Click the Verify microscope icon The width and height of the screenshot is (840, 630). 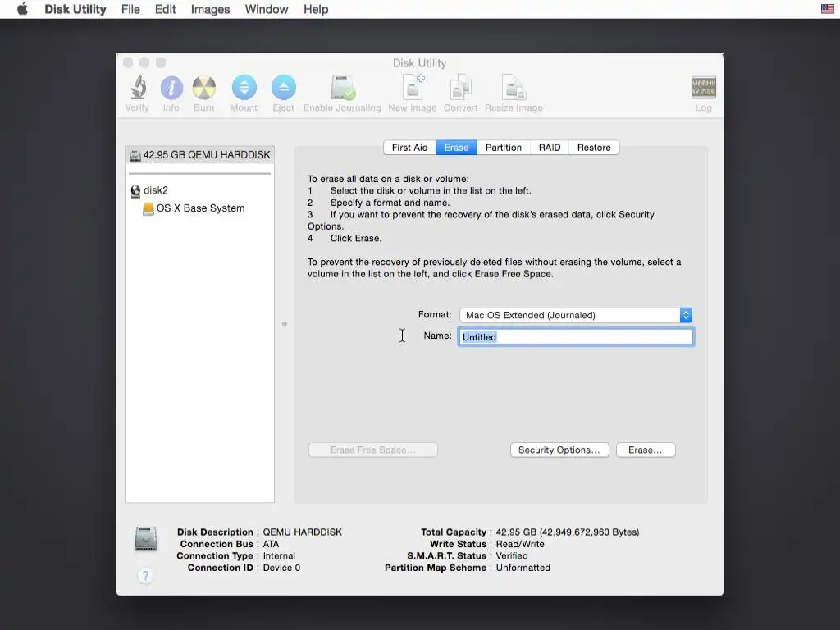click(138, 88)
